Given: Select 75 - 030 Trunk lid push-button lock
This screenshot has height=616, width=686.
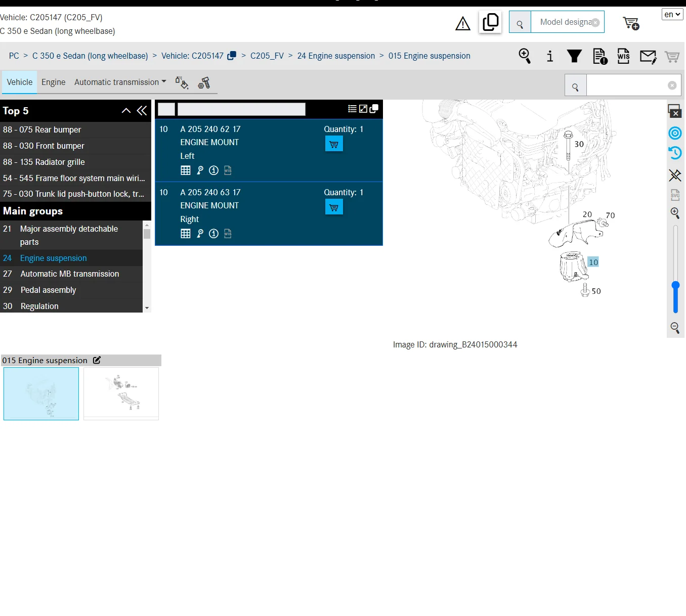Looking at the screenshot, I should pos(75,194).
